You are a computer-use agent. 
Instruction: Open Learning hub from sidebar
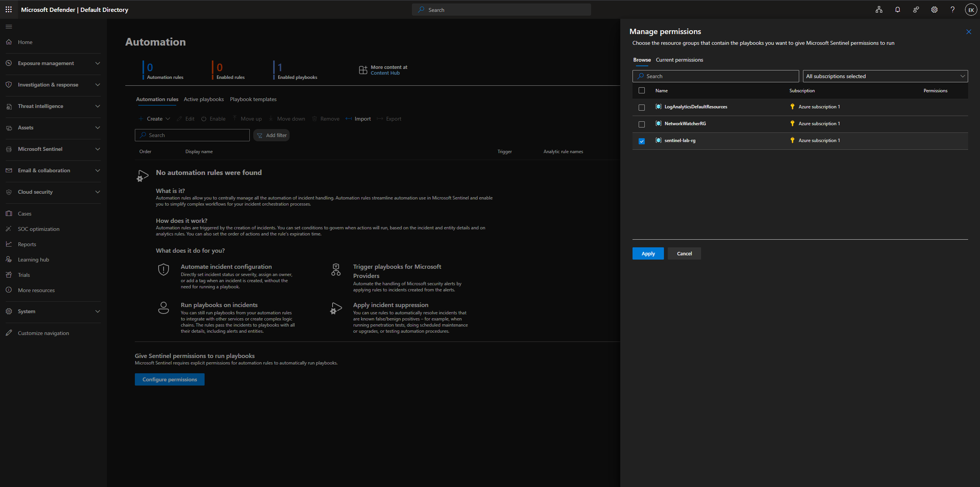click(x=33, y=260)
